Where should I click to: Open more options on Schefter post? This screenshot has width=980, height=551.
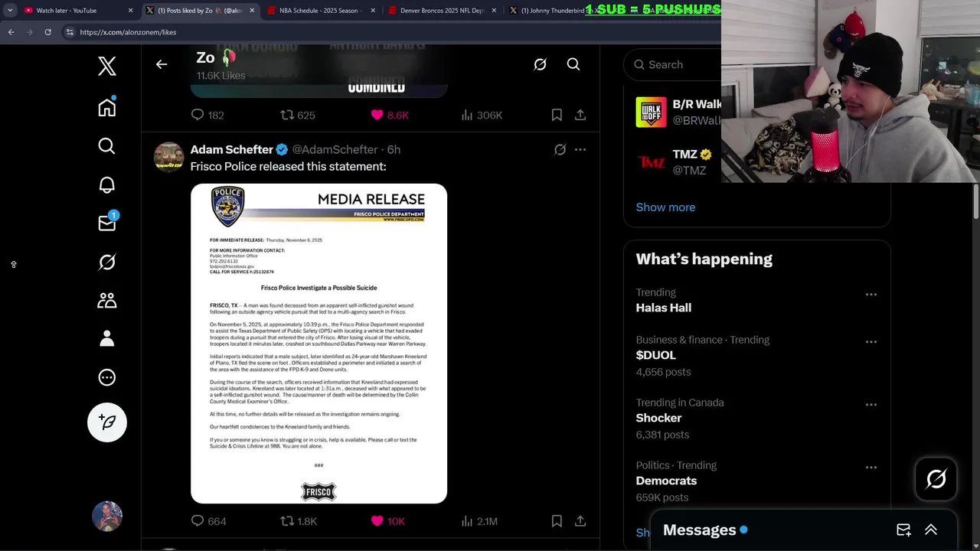point(580,150)
